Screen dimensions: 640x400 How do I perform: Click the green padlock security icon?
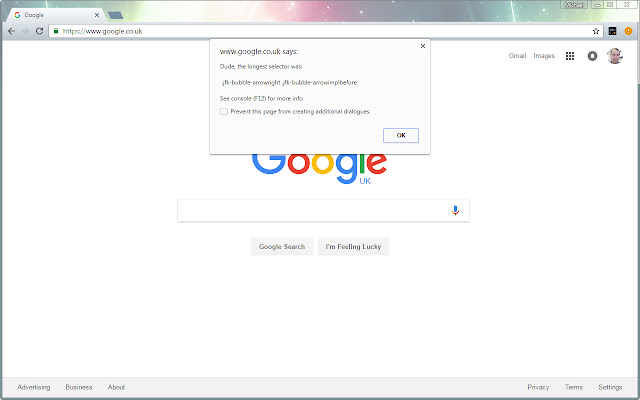pos(56,31)
